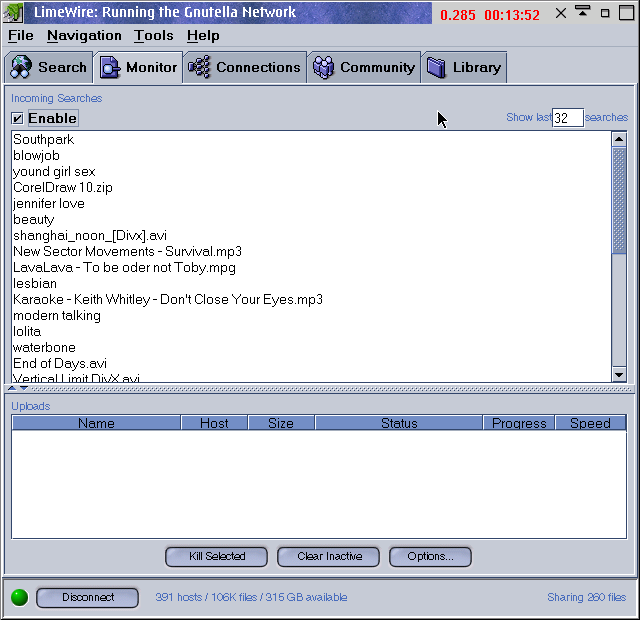Click the Kill Selected button

tap(216, 557)
